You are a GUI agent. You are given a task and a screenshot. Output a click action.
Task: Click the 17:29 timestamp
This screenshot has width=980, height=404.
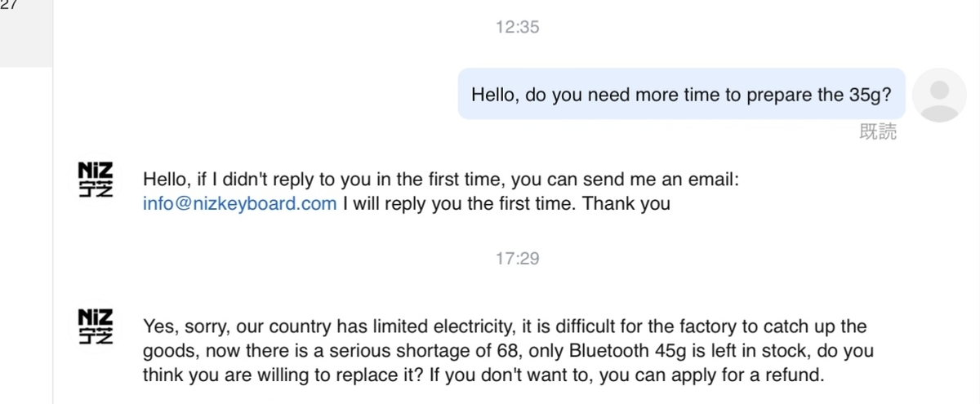517,259
